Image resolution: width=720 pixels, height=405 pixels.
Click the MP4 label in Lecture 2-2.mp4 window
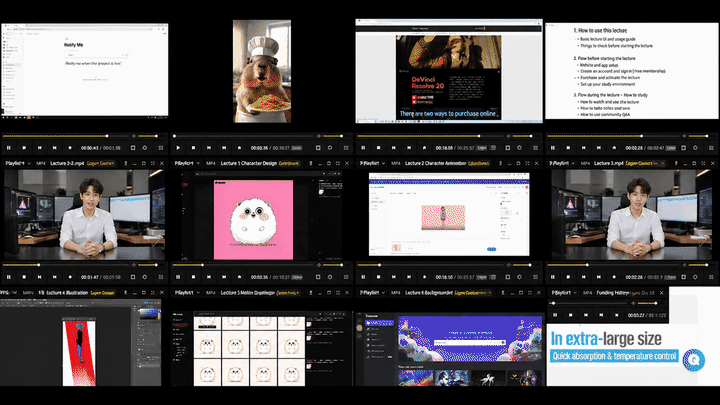[x=40, y=163]
